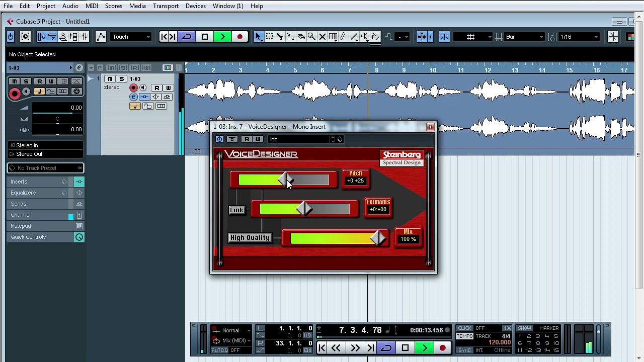Click the track colors icon above track list
The height and width of the screenshot is (362, 644).
[168, 68]
